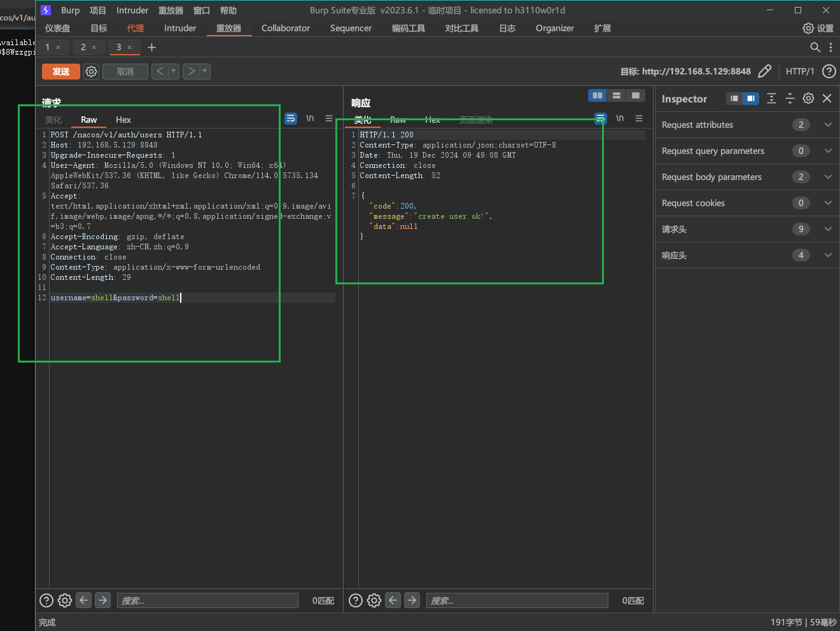This screenshot has width=840, height=631.
Task: Open the Intruder main tab
Action: [x=180, y=28]
